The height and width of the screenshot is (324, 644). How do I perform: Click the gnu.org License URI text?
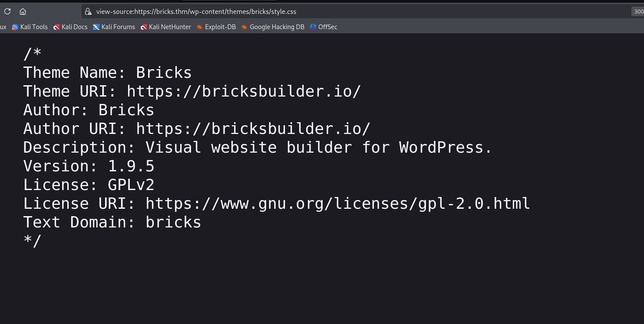tap(338, 204)
